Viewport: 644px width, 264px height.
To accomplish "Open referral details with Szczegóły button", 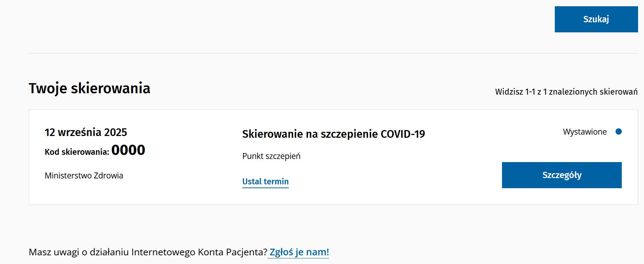I will (561, 175).
